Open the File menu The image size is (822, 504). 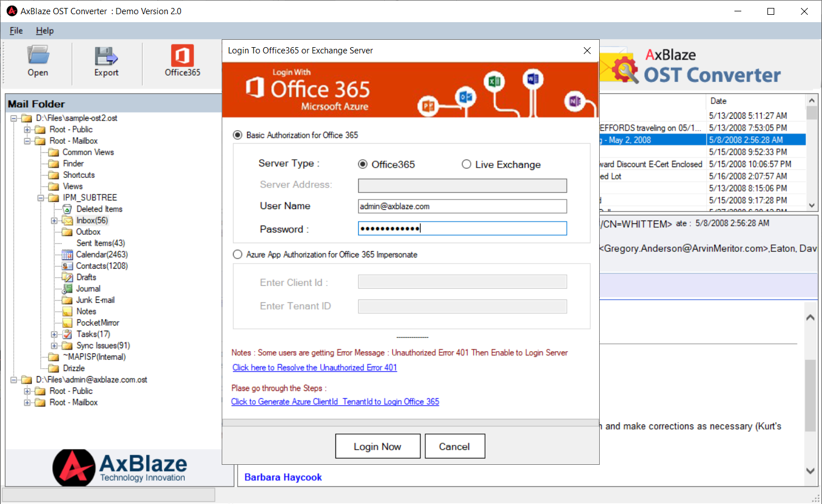point(16,31)
